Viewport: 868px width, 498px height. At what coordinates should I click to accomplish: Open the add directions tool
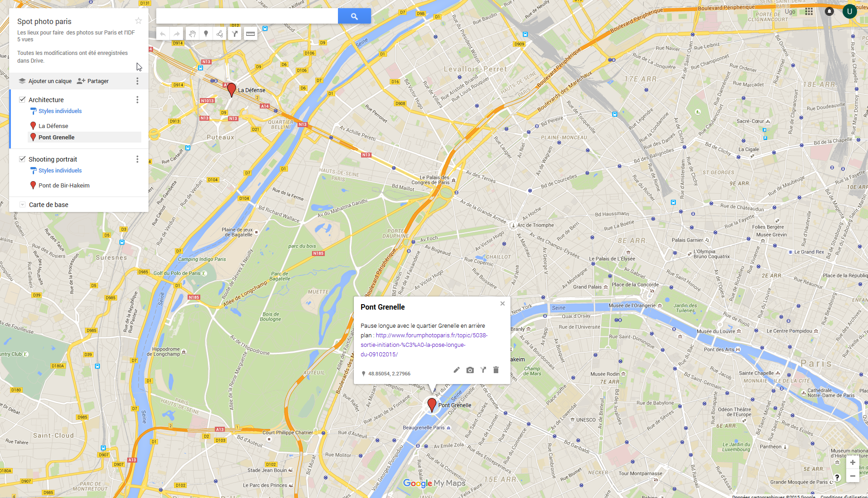pos(234,34)
